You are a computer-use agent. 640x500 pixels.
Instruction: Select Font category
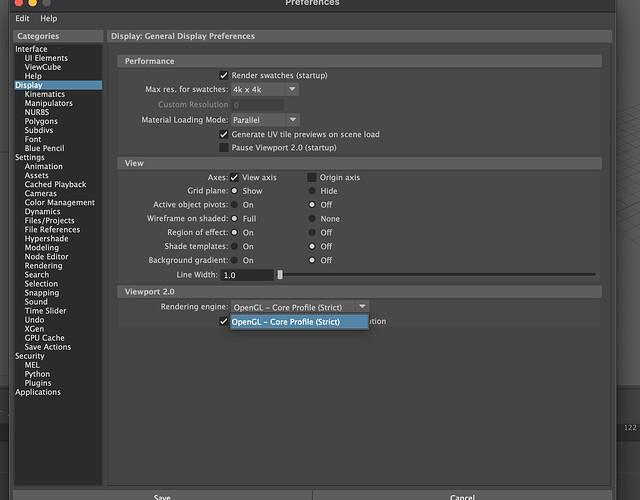[x=33, y=139]
